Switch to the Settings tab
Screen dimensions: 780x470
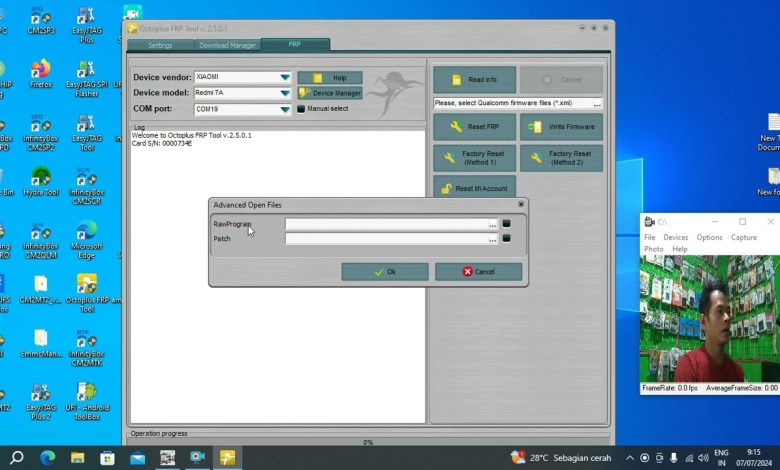coord(160,45)
